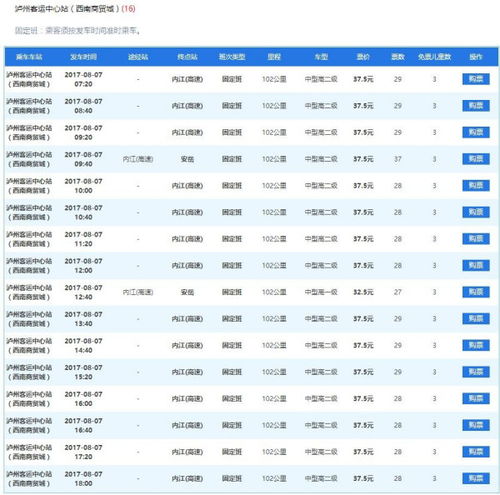The height and width of the screenshot is (495, 500).
Task: Click the 车型 column header
Action: coord(321,57)
